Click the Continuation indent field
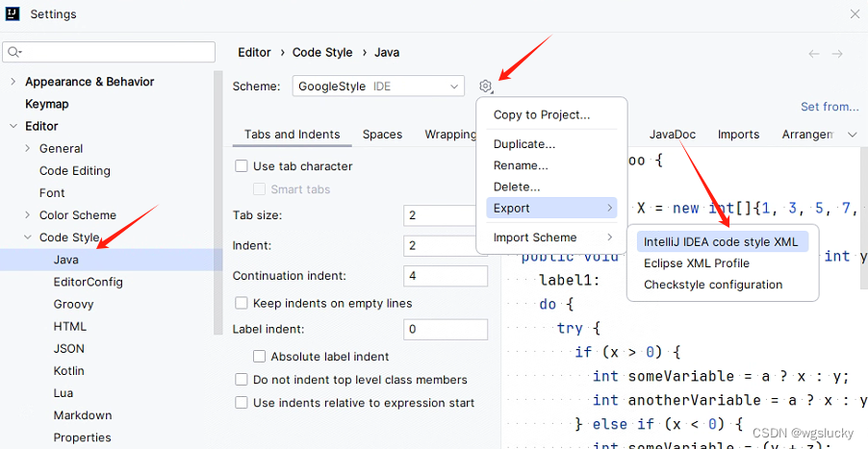This screenshot has width=868, height=449. coord(446,275)
